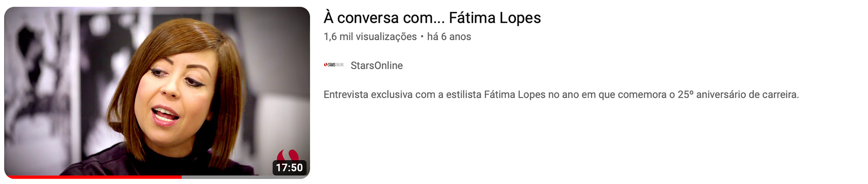Click the StarsOnline channel avatar icon

pyautogui.click(x=334, y=65)
